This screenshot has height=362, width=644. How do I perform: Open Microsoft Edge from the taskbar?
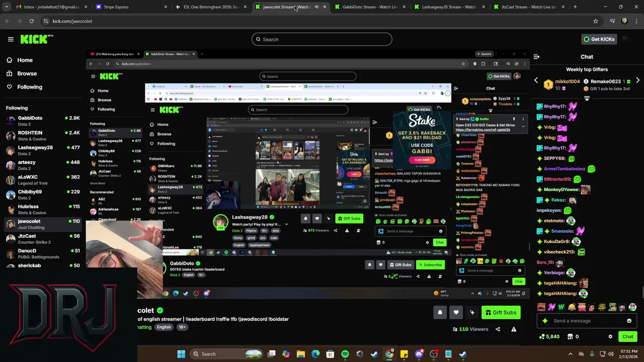pos(315,354)
